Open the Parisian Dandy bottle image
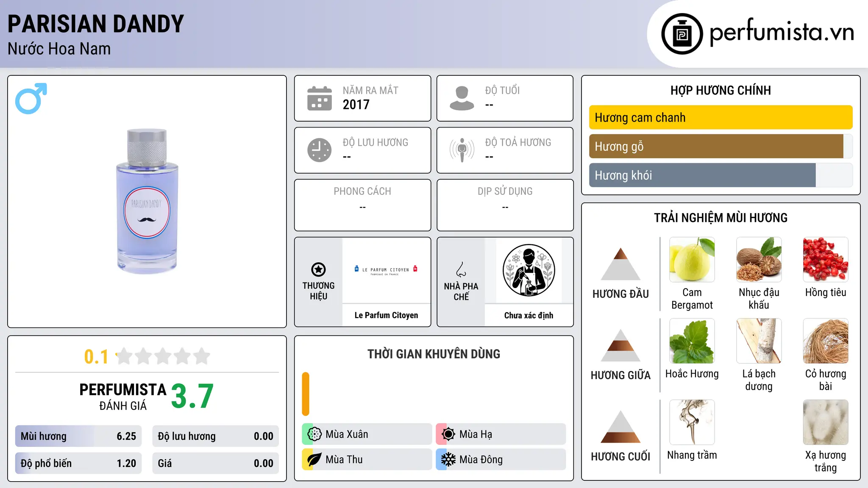The image size is (868, 488). [x=147, y=201]
